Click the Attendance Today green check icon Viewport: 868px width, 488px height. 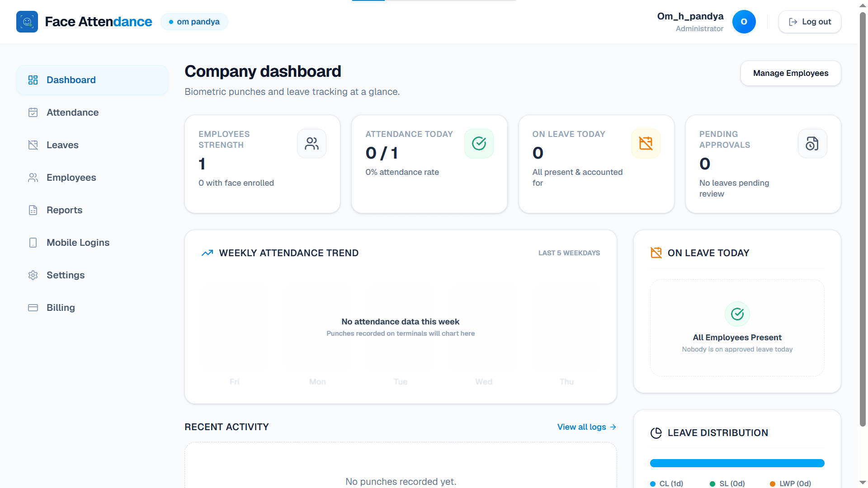click(x=479, y=144)
